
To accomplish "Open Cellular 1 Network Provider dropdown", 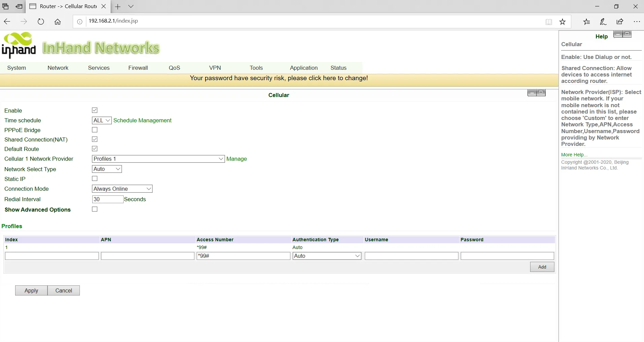I will coord(158,159).
